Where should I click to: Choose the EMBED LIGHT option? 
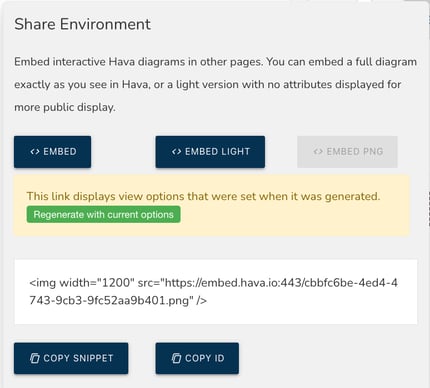pyautogui.click(x=210, y=152)
